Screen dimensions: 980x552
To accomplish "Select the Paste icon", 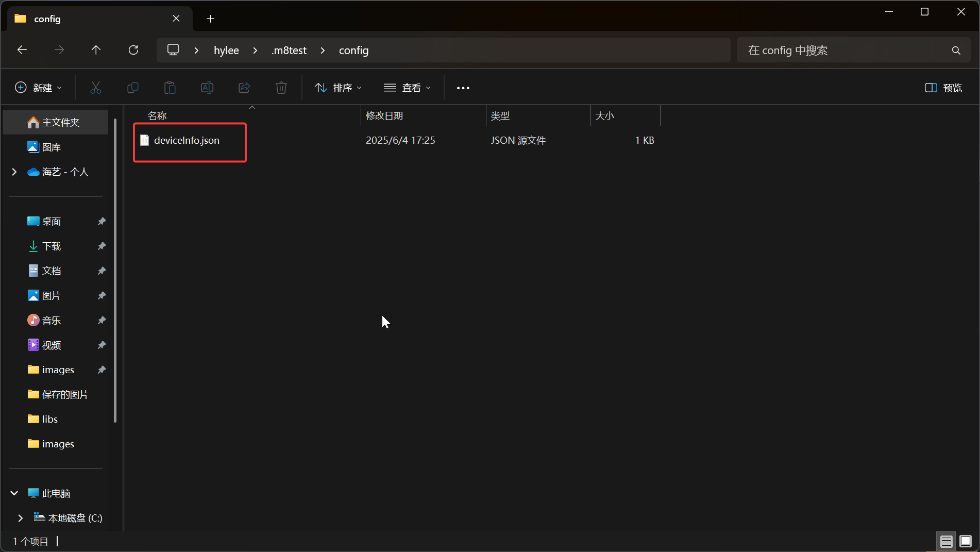I will coord(170,87).
